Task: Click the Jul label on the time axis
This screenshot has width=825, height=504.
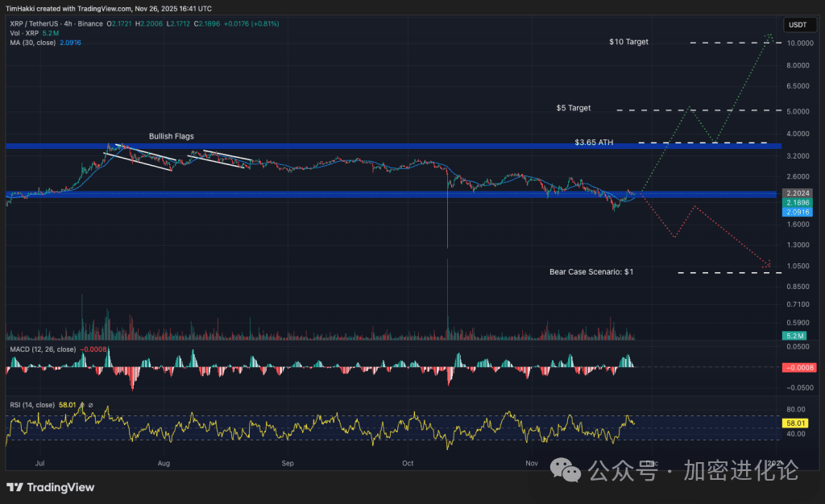Action: coord(39,464)
